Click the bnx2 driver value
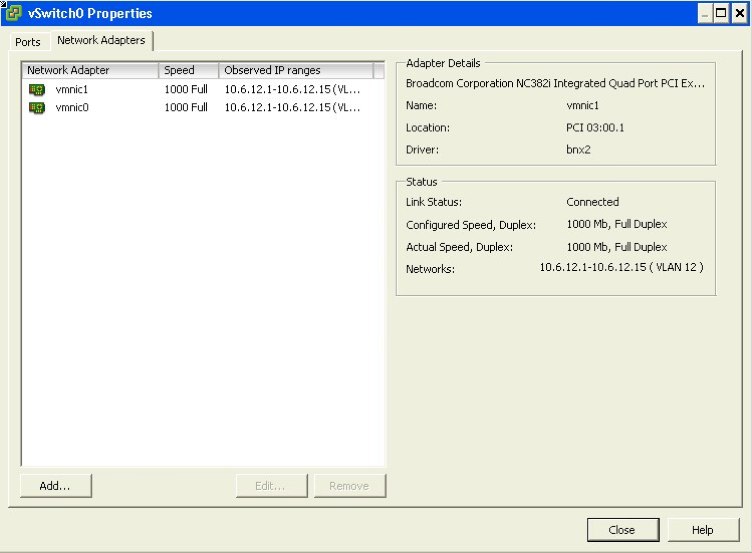 (x=578, y=150)
